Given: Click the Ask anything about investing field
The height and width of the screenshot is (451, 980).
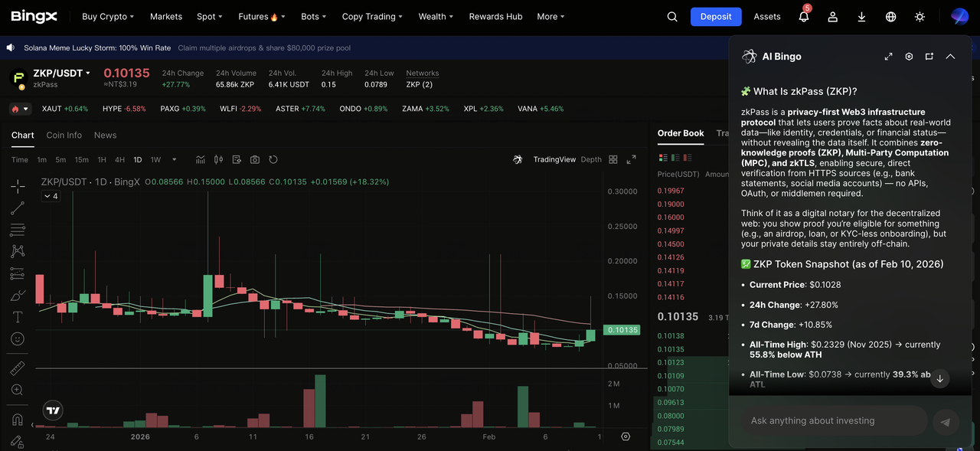Looking at the screenshot, I should pyautogui.click(x=833, y=420).
